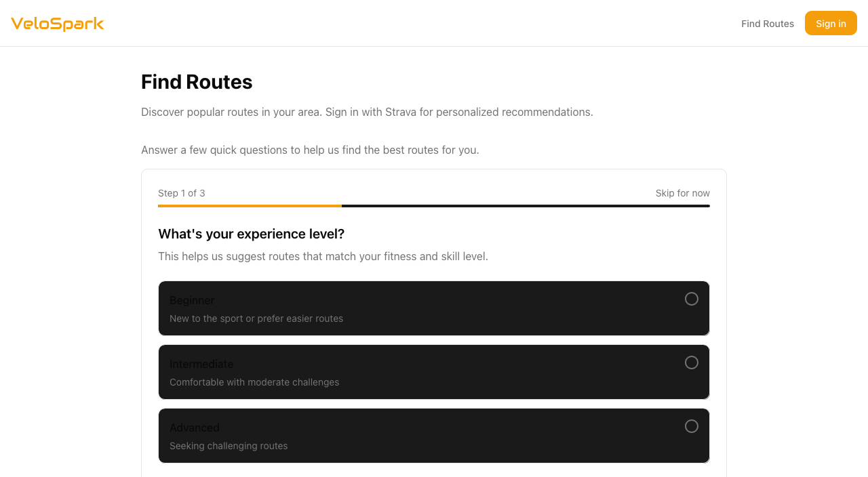Click the Beginner option title
868x477 pixels.
pos(192,300)
